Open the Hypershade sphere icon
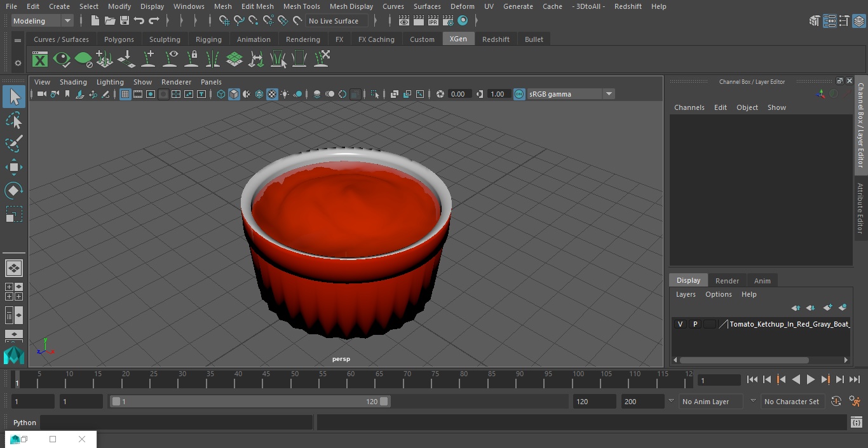Viewport: 868px width, 448px height. tap(463, 21)
